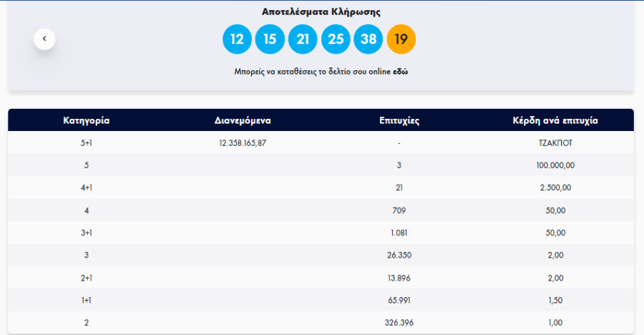Viewport: 644px width, 335px height.
Task: Click the orange joker ball 19
Action: point(401,39)
